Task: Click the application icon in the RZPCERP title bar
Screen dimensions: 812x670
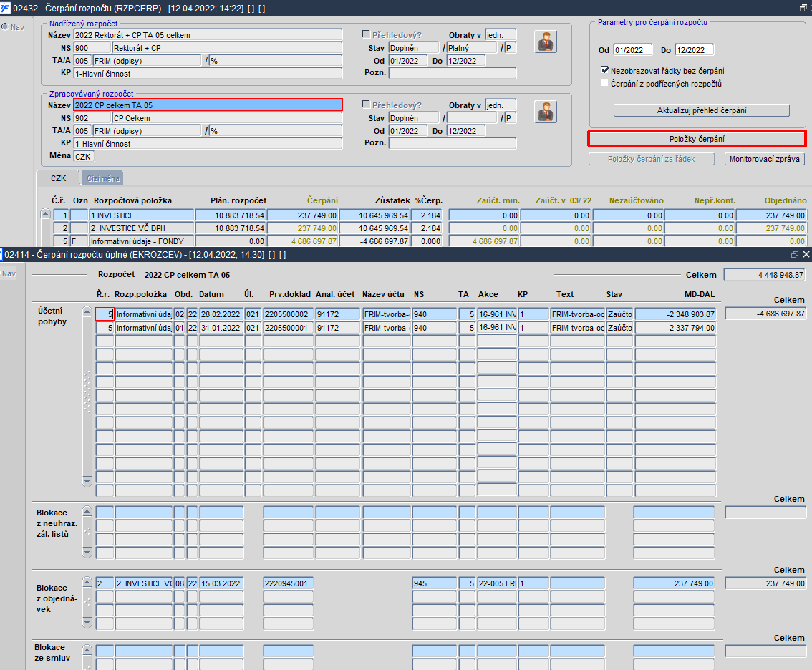Action: click(x=5, y=8)
